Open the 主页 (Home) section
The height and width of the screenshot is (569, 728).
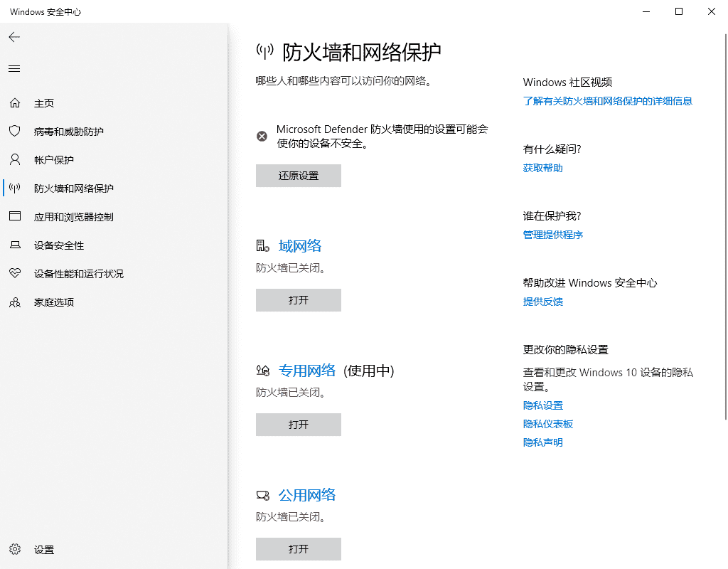44,102
